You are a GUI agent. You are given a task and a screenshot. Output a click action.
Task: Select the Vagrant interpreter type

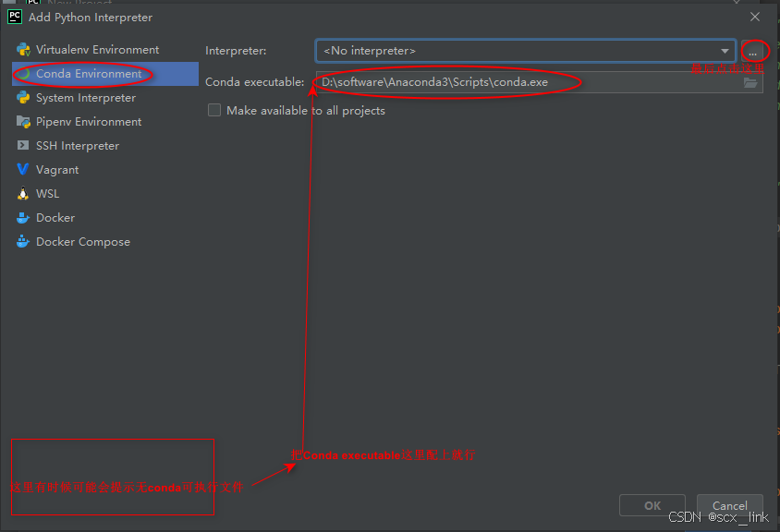tap(105, 170)
